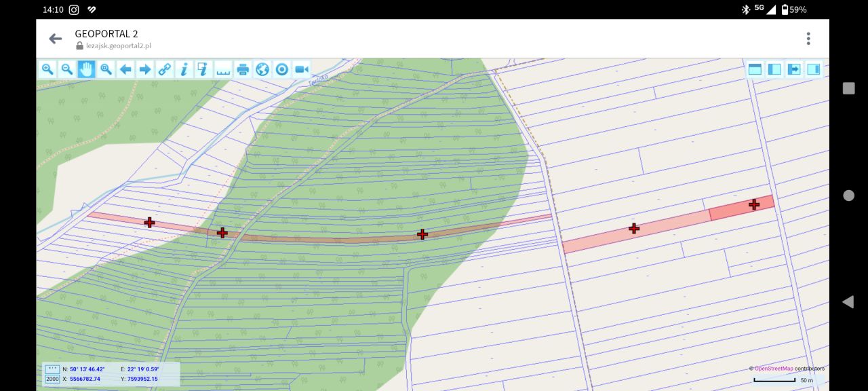Click the 14:10 clock in status bar
This screenshot has height=391, width=868.
coord(53,10)
